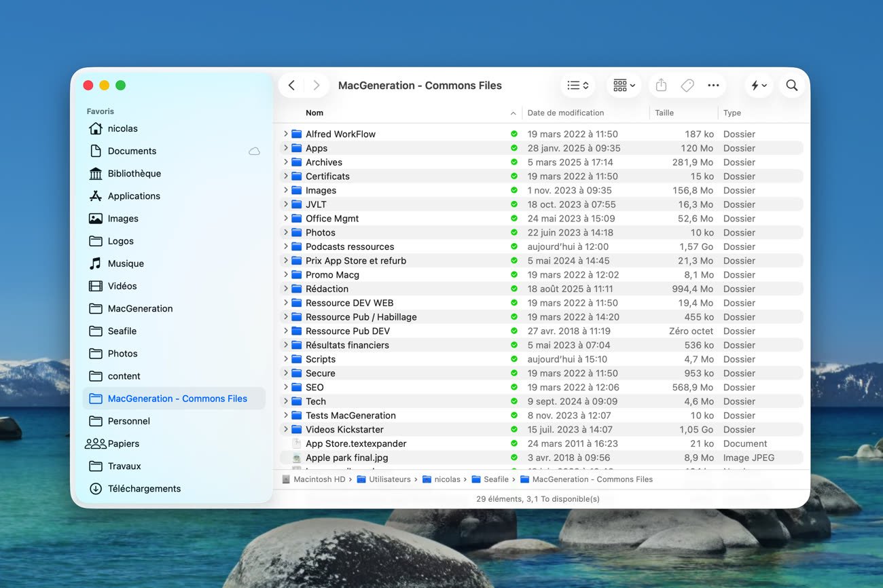
Task: Expand the Podcasts ressources folder
Action: pyautogui.click(x=286, y=246)
